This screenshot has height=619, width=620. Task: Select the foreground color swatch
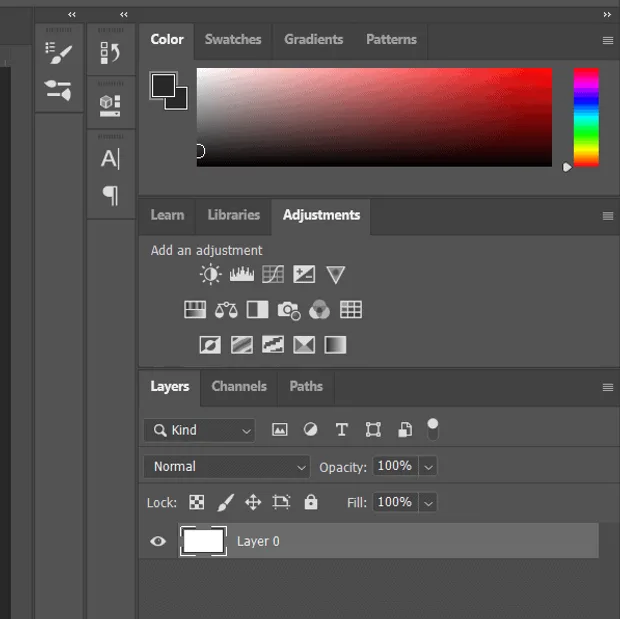[163, 85]
